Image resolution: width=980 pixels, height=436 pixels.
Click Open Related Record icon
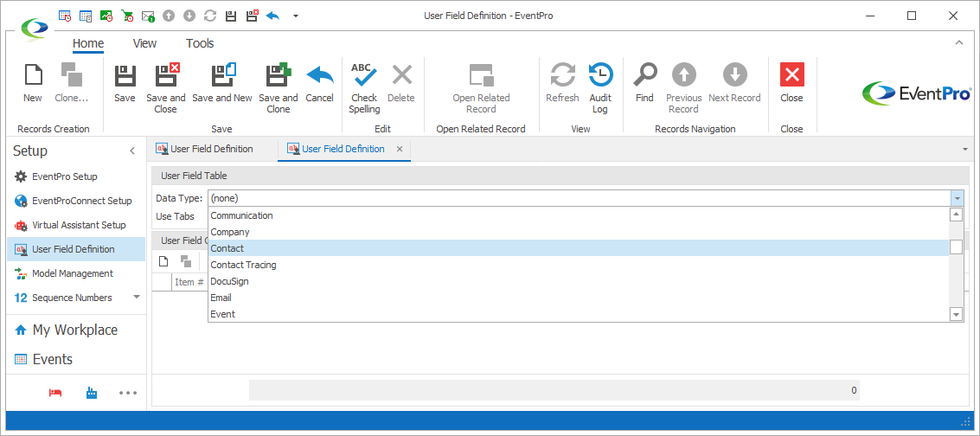[x=481, y=75]
